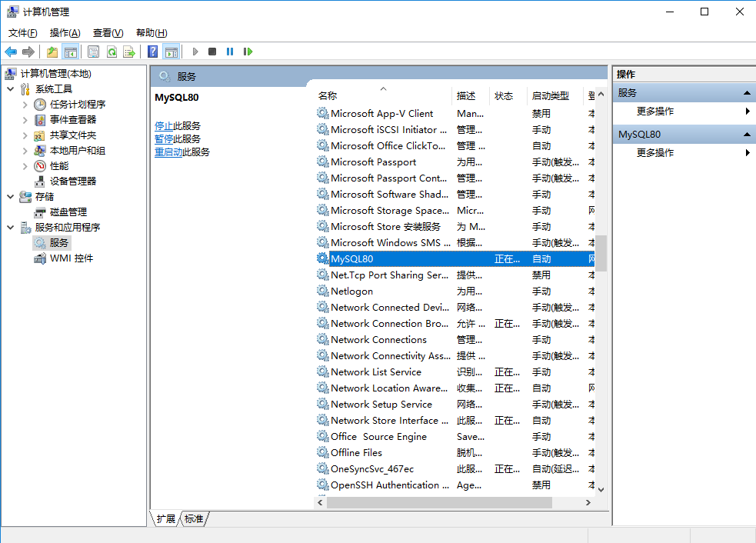The width and height of the screenshot is (756, 543).
Task: Collapse the 服务 section in Actions pane
Action: coord(747,92)
